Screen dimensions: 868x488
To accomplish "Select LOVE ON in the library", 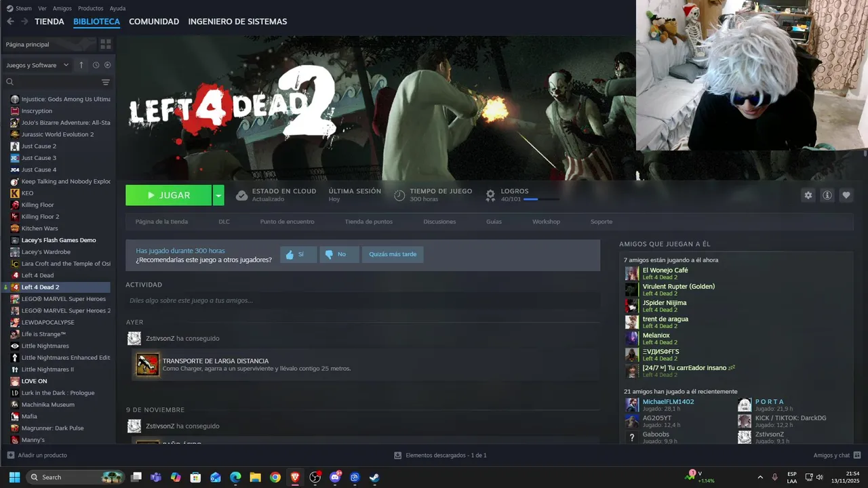I will [34, 381].
